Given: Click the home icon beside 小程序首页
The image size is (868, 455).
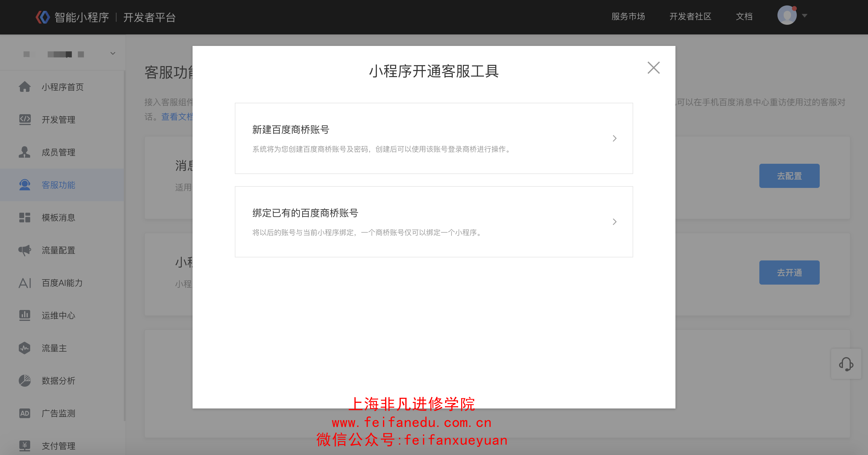Looking at the screenshot, I should click(25, 87).
